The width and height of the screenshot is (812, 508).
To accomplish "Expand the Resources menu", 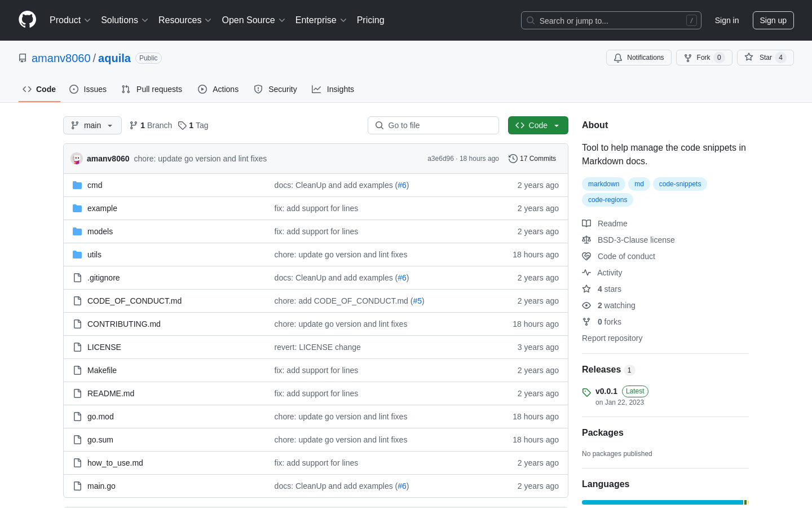I will (185, 20).
